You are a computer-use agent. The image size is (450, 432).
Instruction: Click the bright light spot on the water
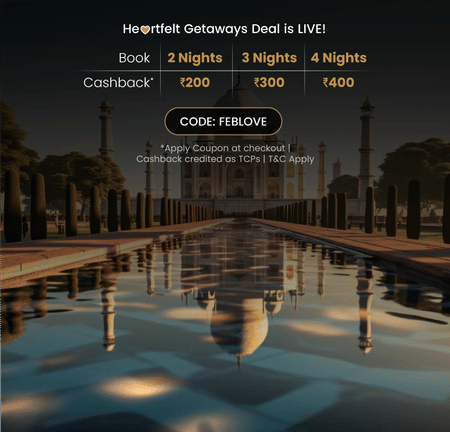click(x=137, y=387)
